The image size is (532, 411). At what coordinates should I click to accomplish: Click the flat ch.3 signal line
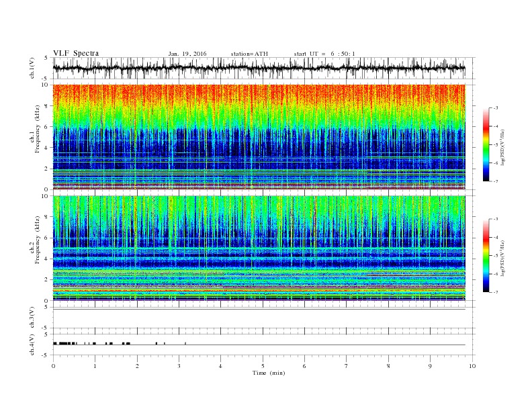259,310
